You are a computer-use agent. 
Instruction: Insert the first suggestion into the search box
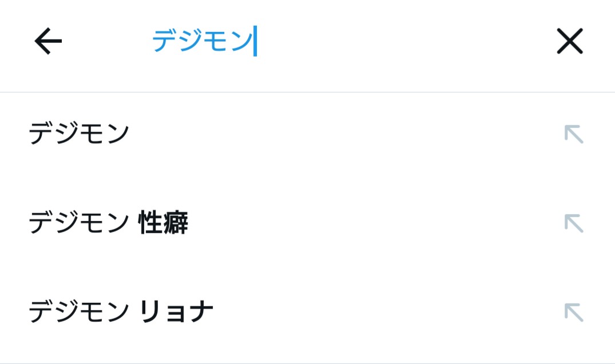coord(573,135)
